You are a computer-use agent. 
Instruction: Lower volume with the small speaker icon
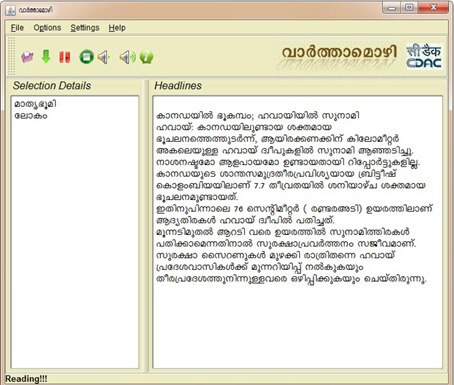click(104, 57)
